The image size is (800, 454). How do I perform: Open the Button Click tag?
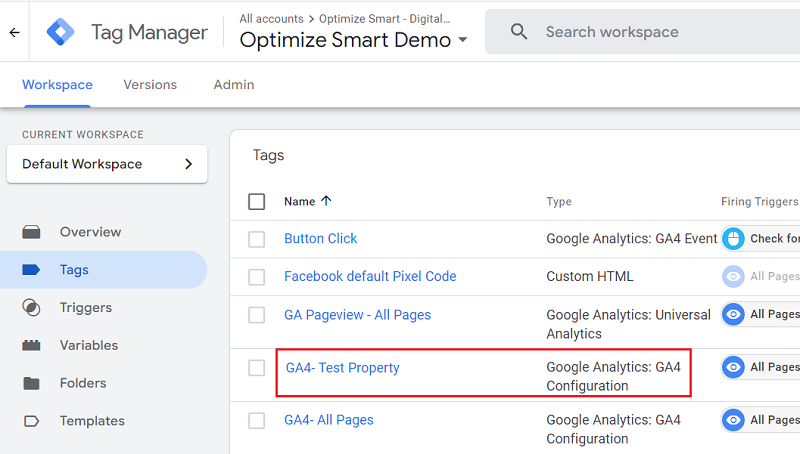click(x=320, y=238)
